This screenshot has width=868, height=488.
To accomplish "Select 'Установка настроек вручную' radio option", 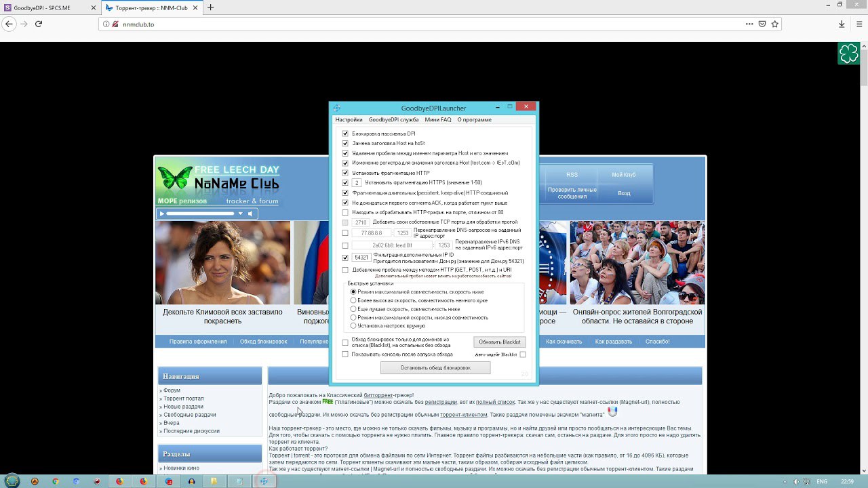I will [x=353, y=325].
